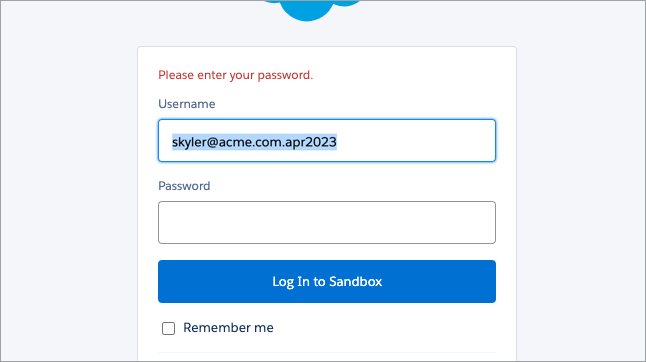Click the empty white area of the login card
Screen dimensions: 646x362
pos(412,82)
